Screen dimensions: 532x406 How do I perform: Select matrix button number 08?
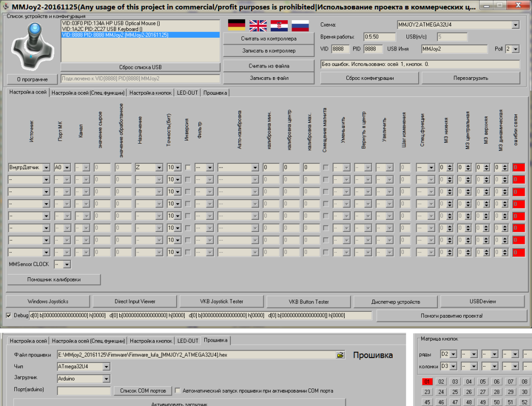pos(525,382)
